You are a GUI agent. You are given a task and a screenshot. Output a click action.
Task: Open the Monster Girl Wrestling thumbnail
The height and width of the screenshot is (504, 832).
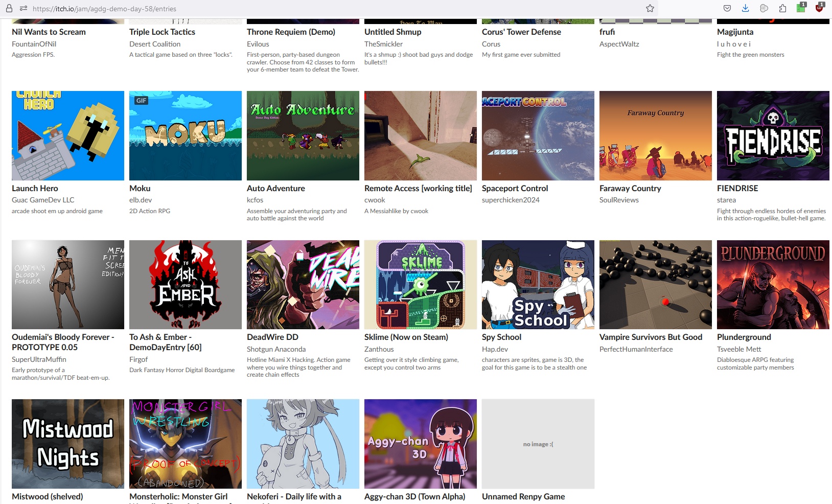[x=186, y=444]
